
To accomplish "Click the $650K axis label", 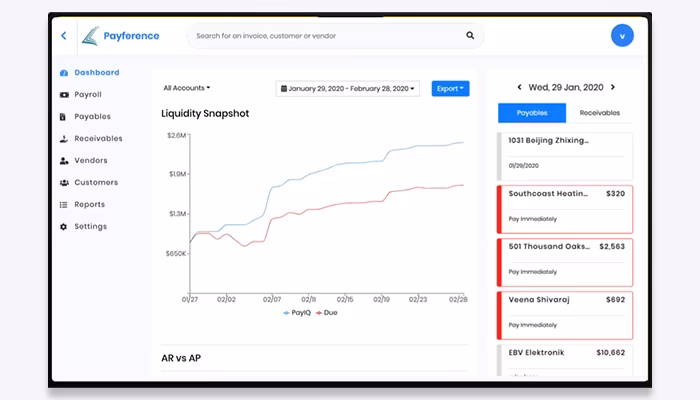I will [176, 254].
